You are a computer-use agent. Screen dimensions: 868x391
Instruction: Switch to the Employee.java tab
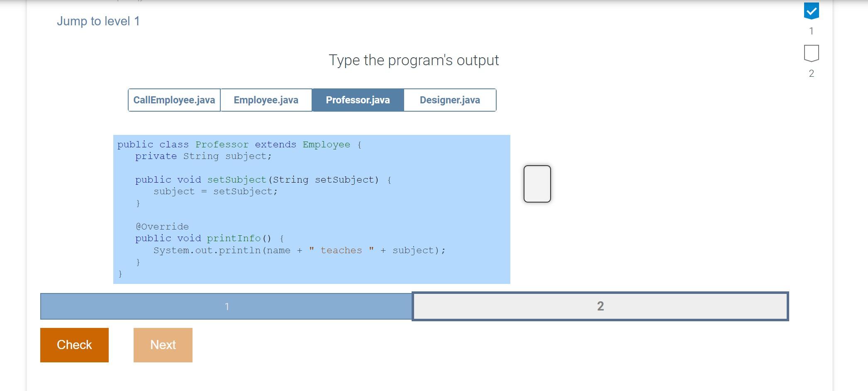tap(266, 100)
